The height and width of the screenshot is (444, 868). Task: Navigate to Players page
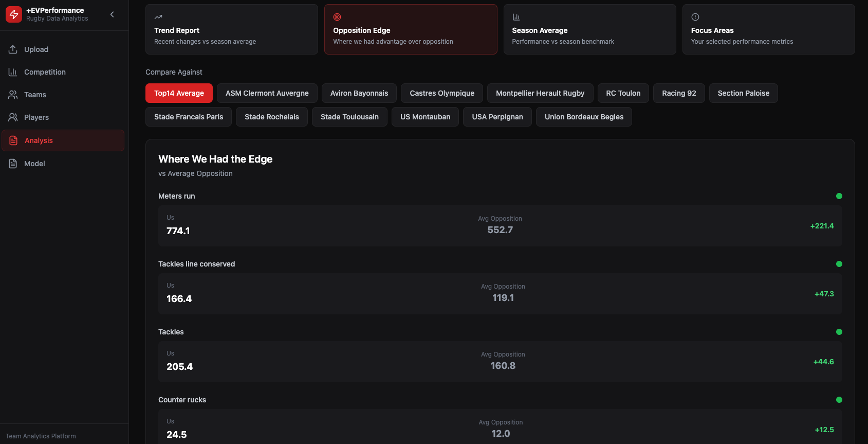63,117
